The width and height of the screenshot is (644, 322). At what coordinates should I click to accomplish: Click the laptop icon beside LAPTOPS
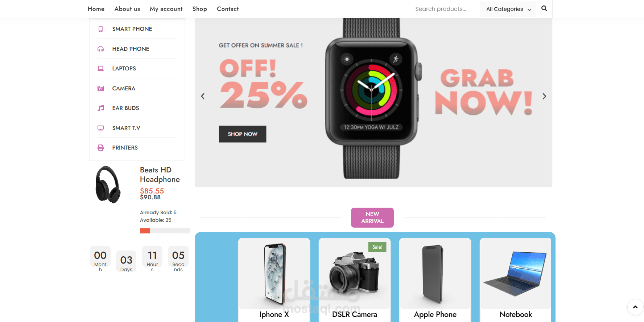coord(101,69)
